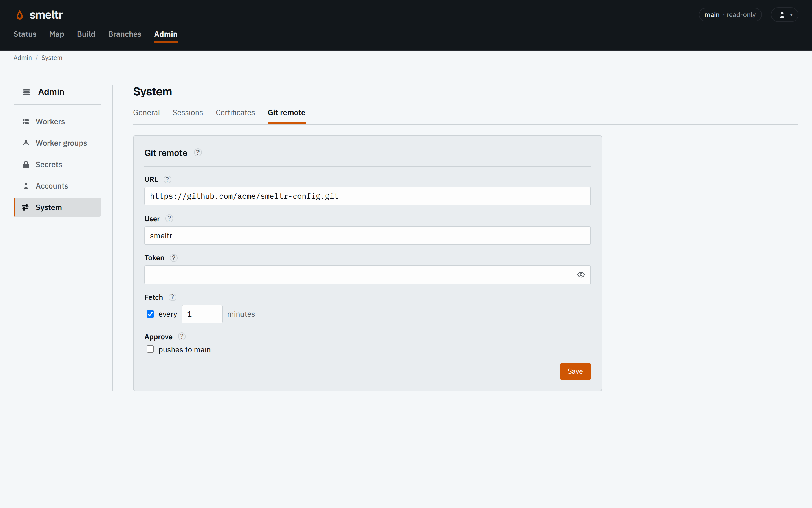
Task: Open Workers in the admin sidebar
Action: point(57,122)
